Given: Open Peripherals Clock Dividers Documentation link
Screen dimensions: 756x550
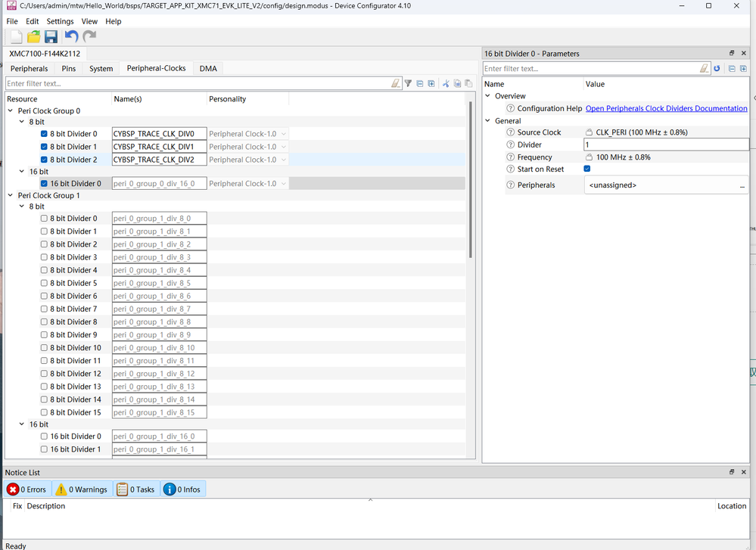Looking at the screenshot, I should click(x=665, y=107).
